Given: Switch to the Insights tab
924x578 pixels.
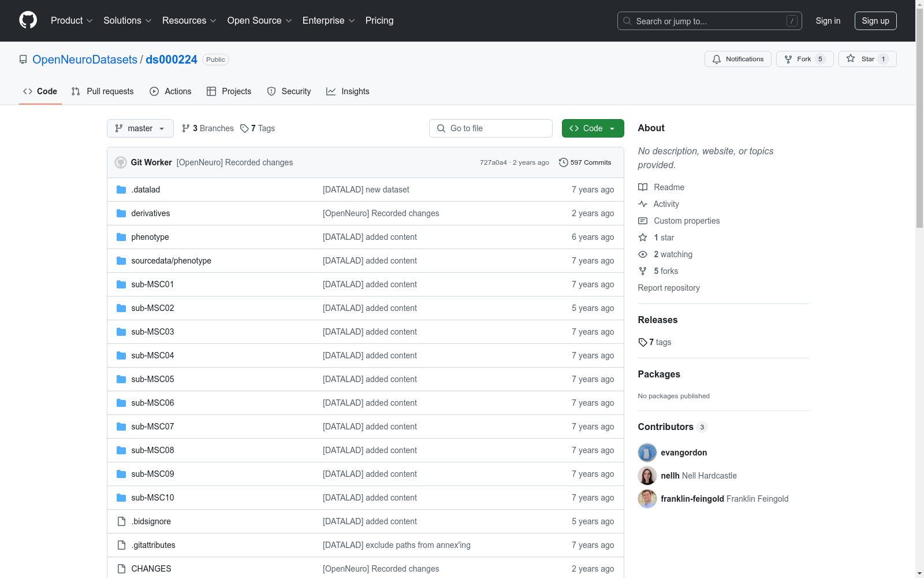Looking at the screenshot, I should tap(348, 91).
